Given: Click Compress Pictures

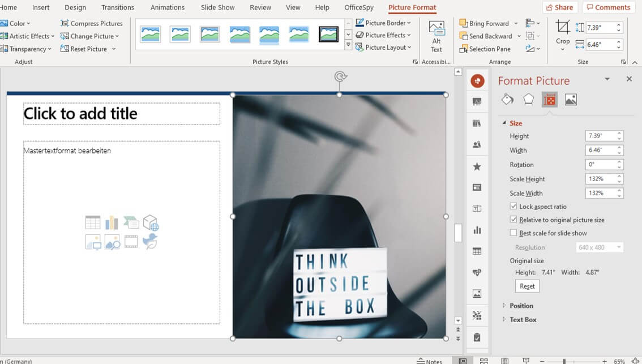Looking at the screenshot, I should coord(92,23).
